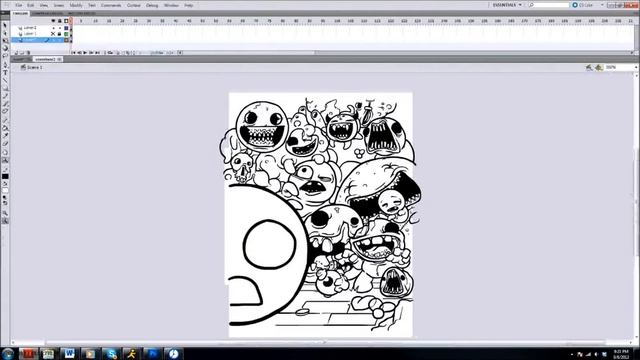Click the Play button in timeline controls
The width and height of the screenshot is (640, 360).
click(85, 53)
